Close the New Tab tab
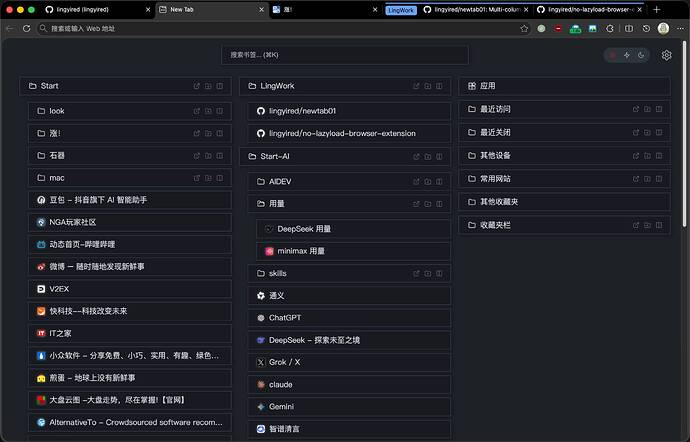The image size is (690, 442). point(261,9)
